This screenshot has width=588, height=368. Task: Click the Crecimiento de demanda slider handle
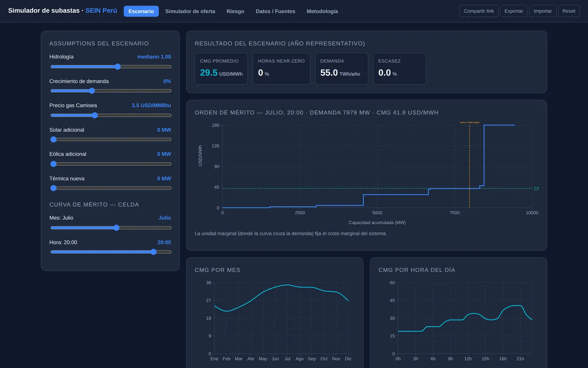92,91
